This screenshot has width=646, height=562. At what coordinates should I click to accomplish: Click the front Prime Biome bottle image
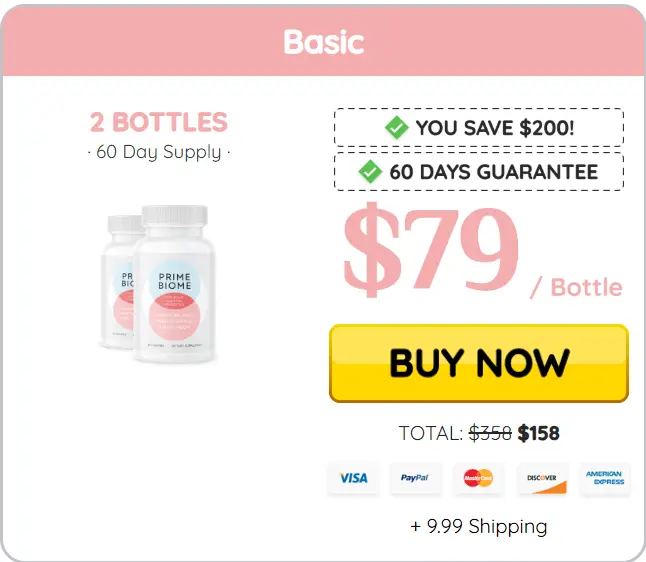[175, 284]
